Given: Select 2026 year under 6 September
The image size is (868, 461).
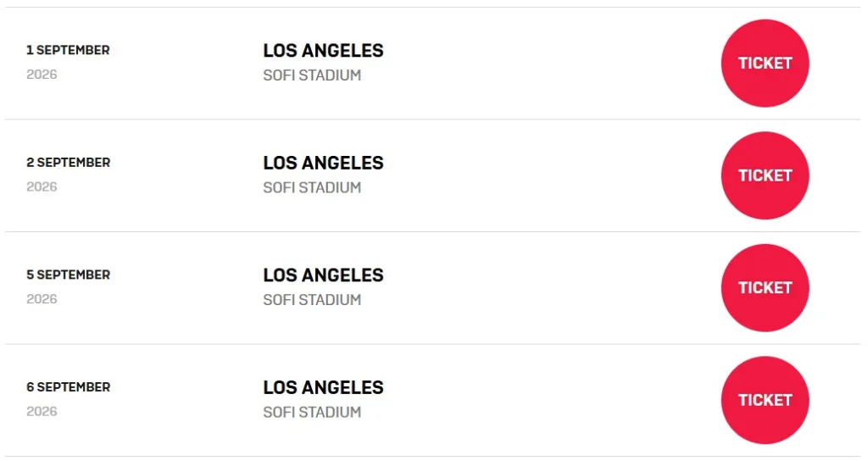Looking at the screenshot, I should [42, 411].
